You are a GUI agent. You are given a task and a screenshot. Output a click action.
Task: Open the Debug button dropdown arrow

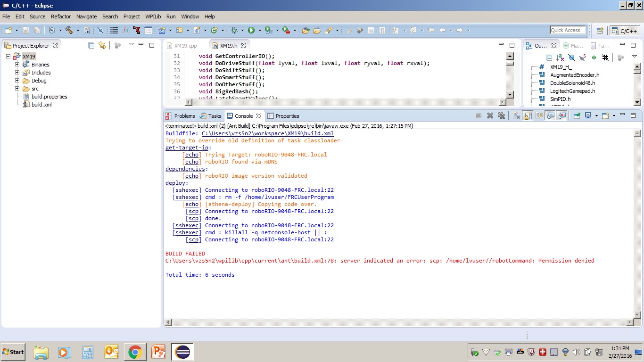pyautogui.click(x=242, y=30)
